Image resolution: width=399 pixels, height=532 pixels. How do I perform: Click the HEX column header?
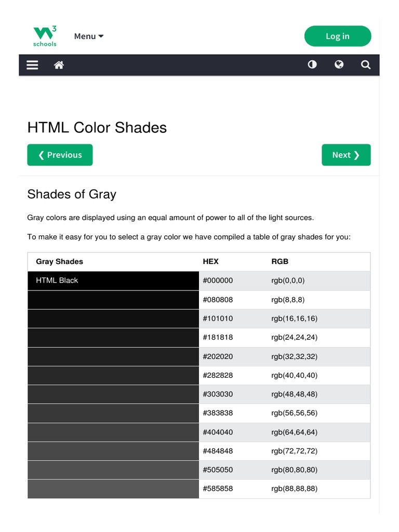click(x=210, y=262)
